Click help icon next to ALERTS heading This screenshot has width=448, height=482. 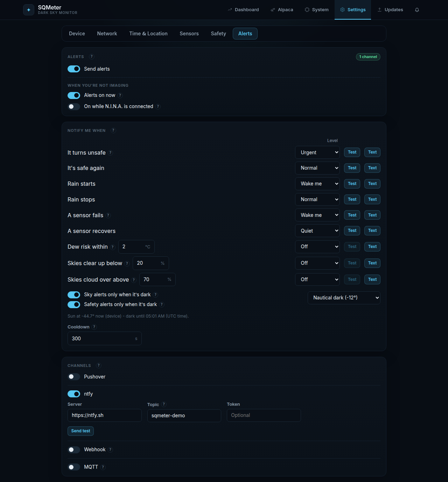pyautogui.click(x=92, y=57)
